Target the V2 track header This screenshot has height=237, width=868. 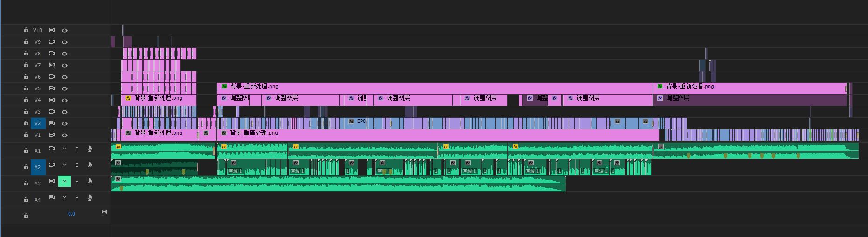pos(38,123)
